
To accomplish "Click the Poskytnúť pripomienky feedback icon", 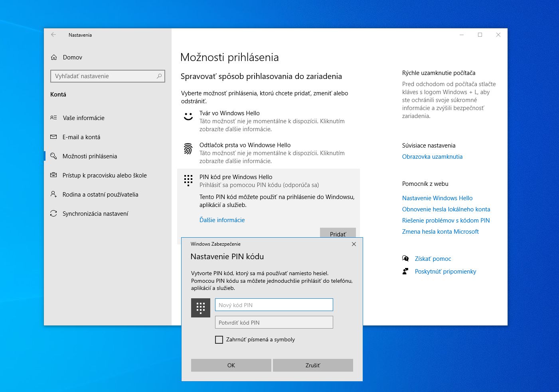I will point(405,271).
